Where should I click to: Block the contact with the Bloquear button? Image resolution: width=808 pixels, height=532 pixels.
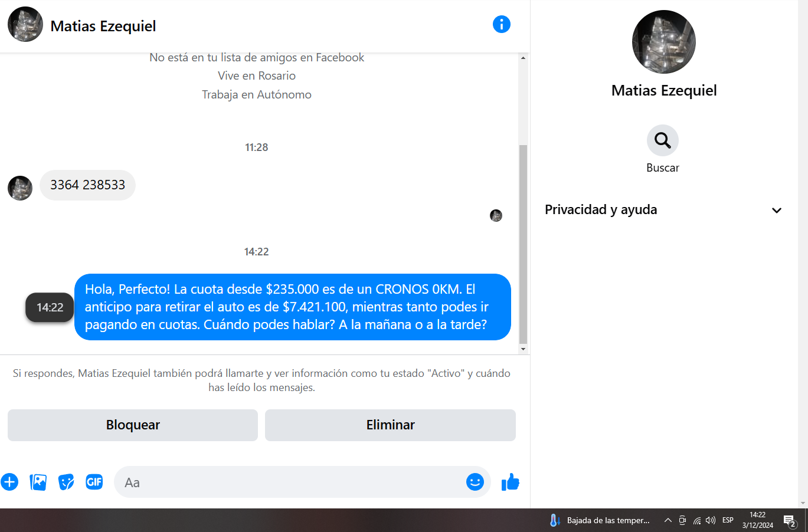[x=133, y=425]
